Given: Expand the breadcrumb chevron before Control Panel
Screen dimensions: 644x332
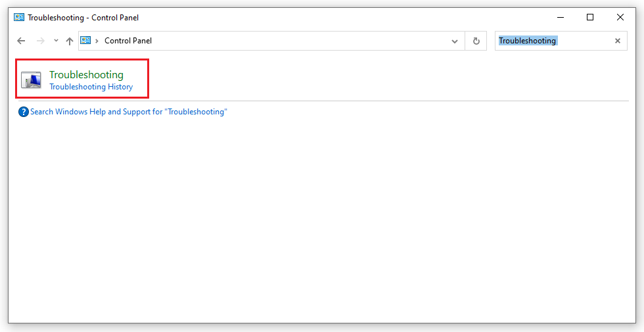Looking at the screenshot, I should pyautogui.click(x=97, y=41).
